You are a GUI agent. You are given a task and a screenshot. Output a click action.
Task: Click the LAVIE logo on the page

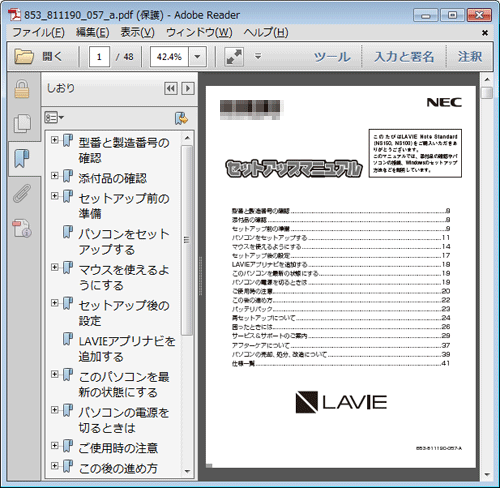click(341, 402)
